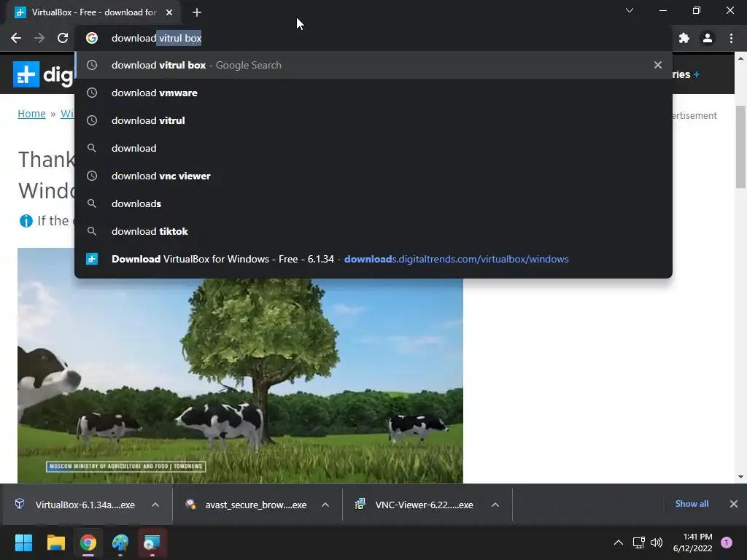The height and width of the screenshot is (560, 747).
Task: Open the Windows Start menu
Action: (x=23, y=542)
